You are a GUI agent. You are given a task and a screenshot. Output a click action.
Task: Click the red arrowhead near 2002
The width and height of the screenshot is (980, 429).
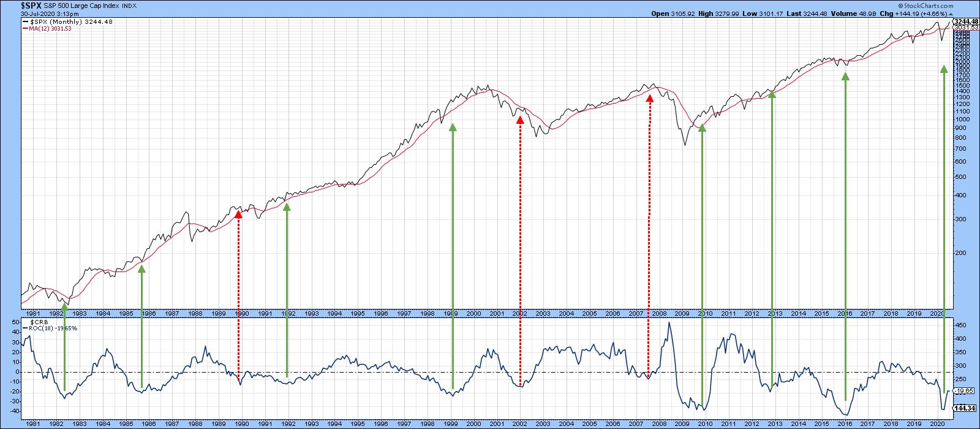pyautogui.click(x=520, y=121)
